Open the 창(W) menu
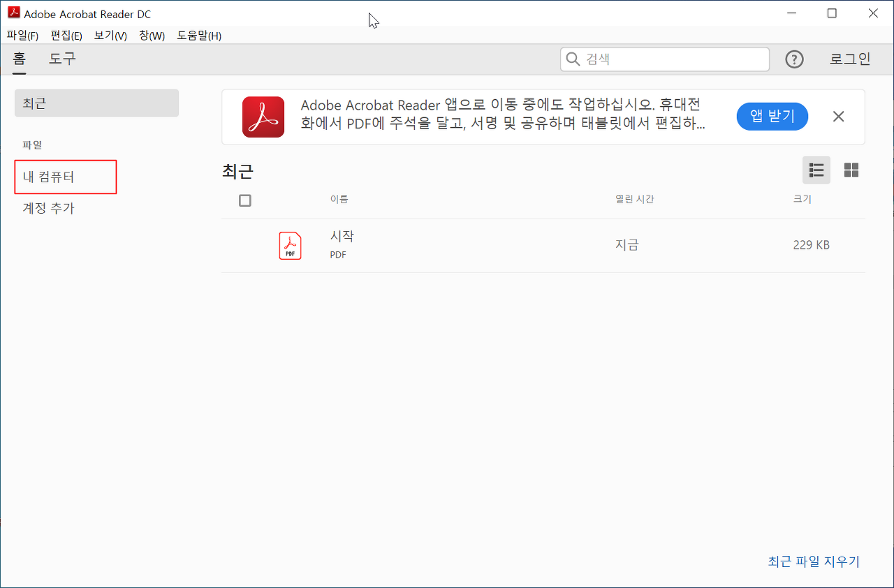The image size is (894, 588). point(152,36)
